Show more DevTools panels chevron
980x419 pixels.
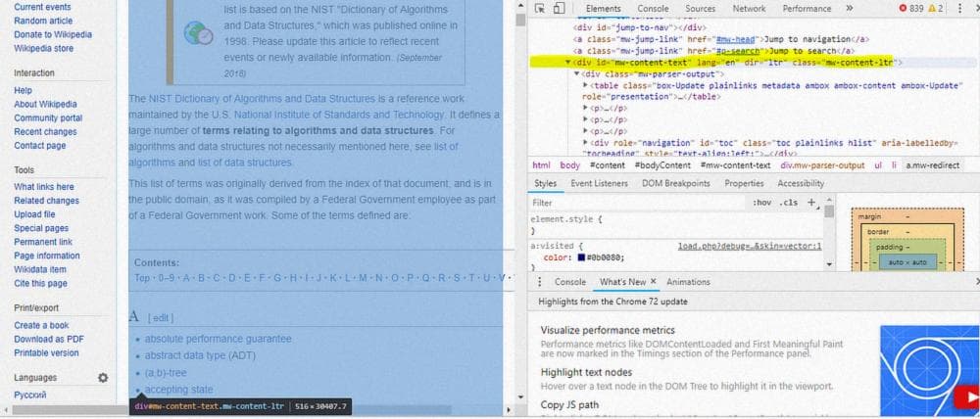(849, 9)
